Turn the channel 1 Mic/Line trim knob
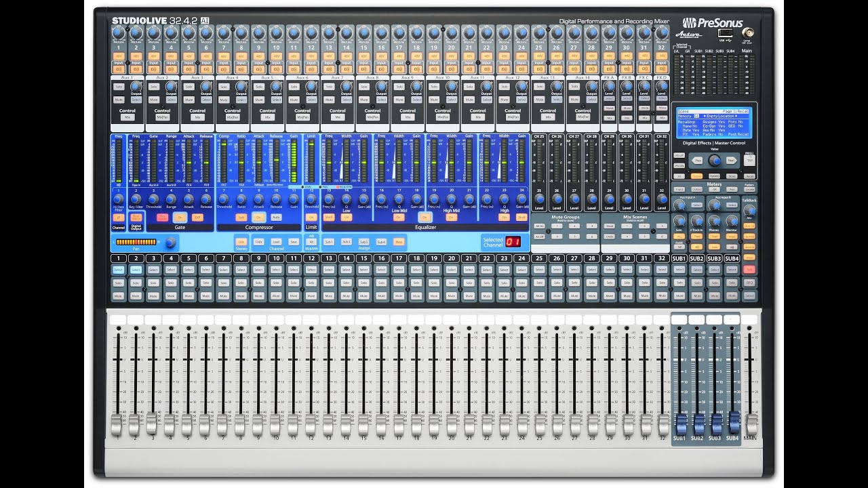This screenshot has height=488, width=868. [x=118, y=33]
